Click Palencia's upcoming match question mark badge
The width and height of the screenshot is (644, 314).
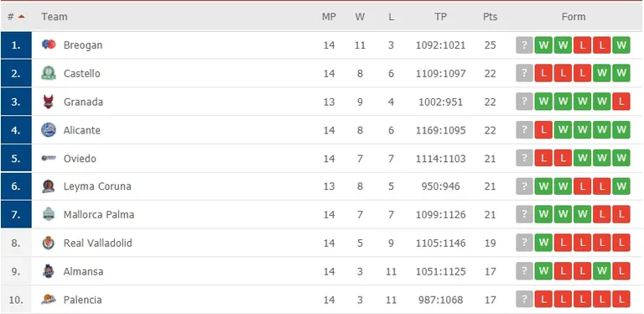(524, 300)
